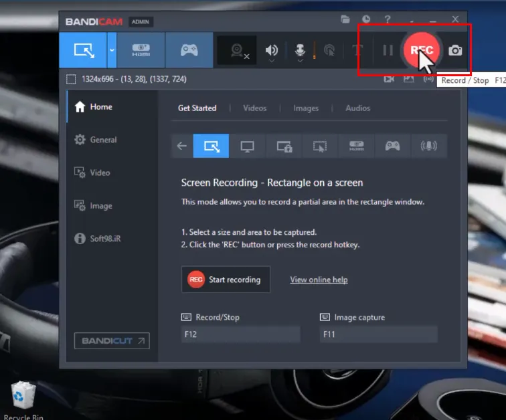506x420 pixels.
Task: Select rectangle mode in Get Started strip
Action: click(211, 146)
